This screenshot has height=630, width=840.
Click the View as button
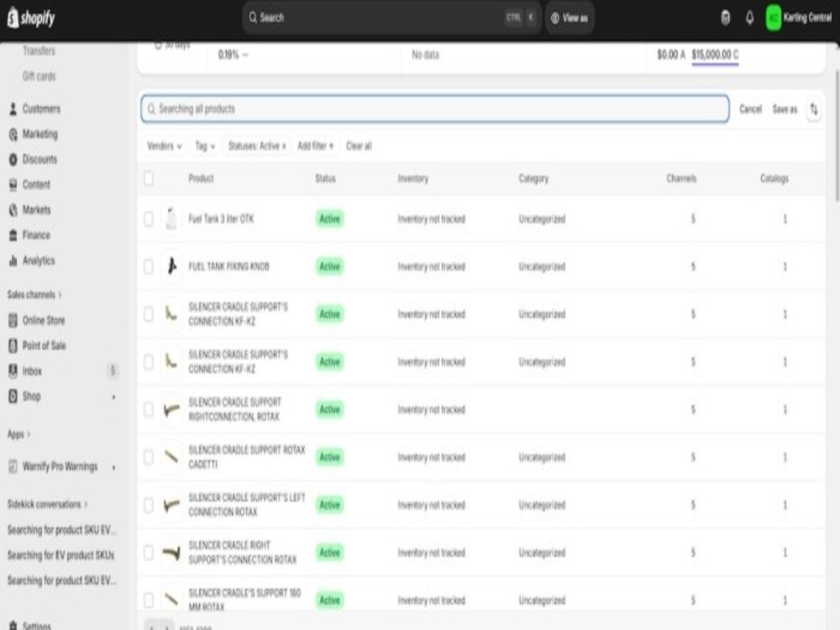point(570,18)
